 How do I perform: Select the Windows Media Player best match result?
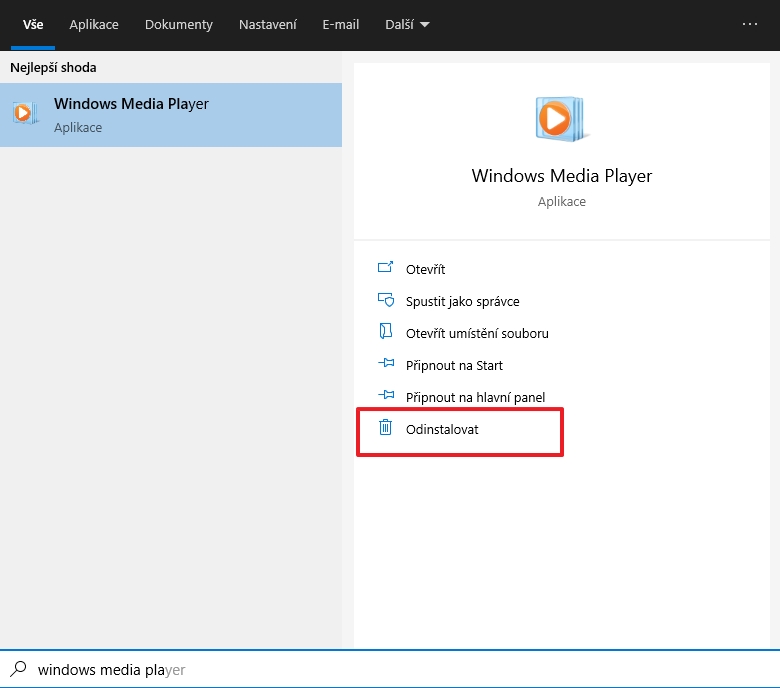pos(171,115)
